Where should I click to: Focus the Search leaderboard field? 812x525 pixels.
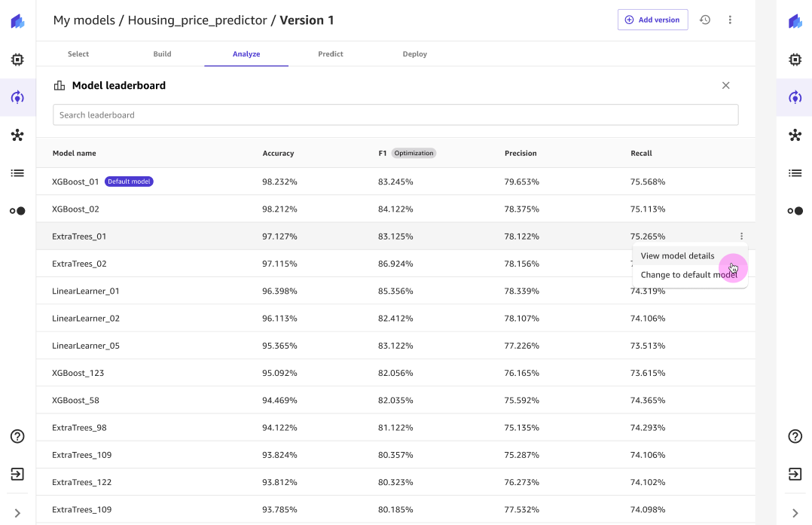coord(395,115)
